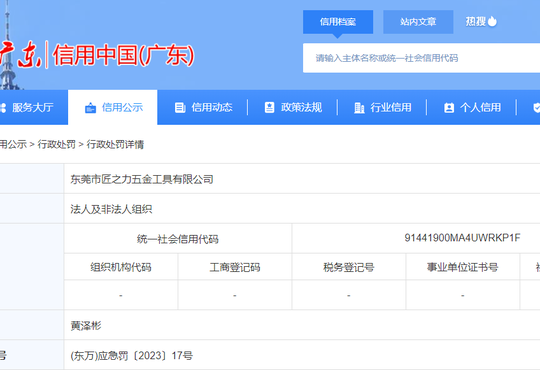Viewport: 540px width, 370px height.
Task: Click the 统一社会信用代码 header cell
Action: click(178, 239)
